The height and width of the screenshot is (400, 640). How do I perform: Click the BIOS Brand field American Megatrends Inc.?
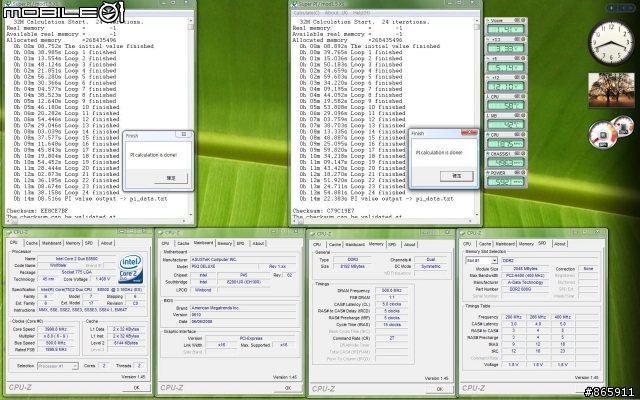243,308
